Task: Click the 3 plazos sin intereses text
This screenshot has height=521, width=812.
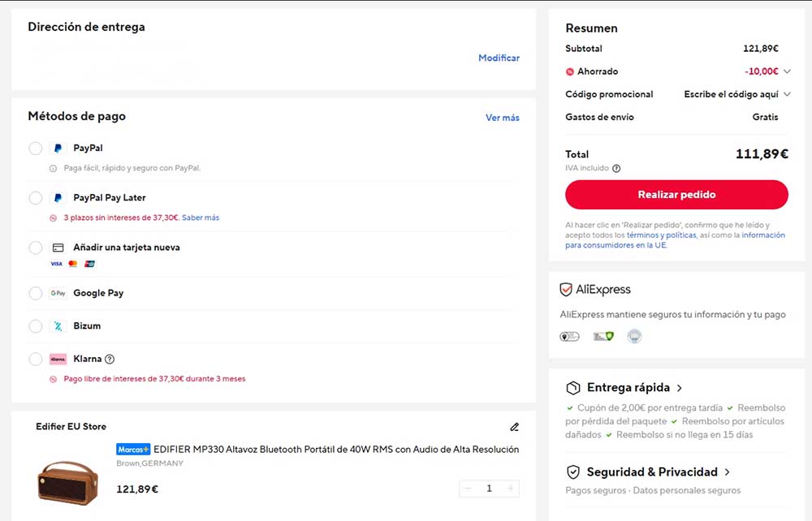Action: [121, 217]
